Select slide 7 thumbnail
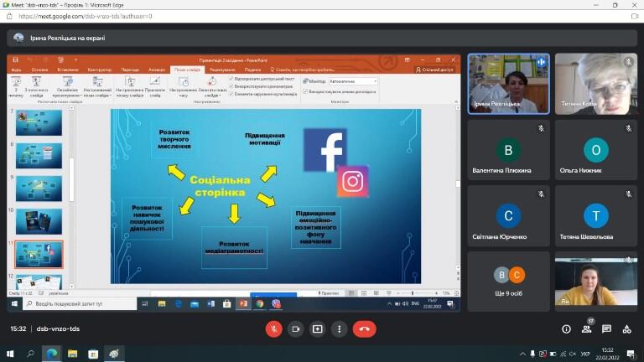The image size is (644, 362). point(39,122)
